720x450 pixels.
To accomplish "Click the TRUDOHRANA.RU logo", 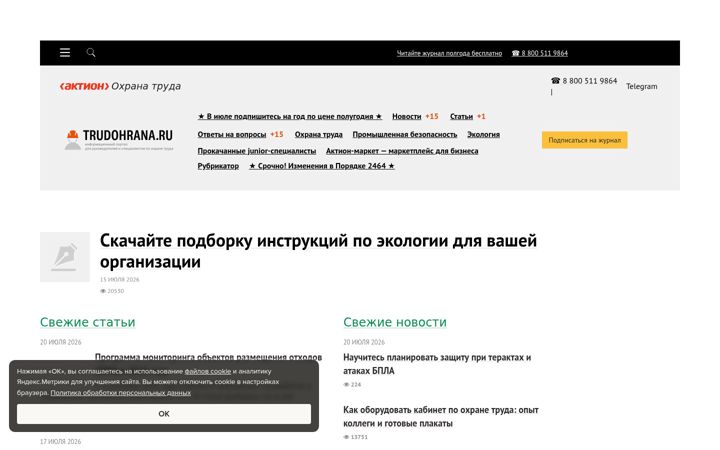I will coord(119,139).
